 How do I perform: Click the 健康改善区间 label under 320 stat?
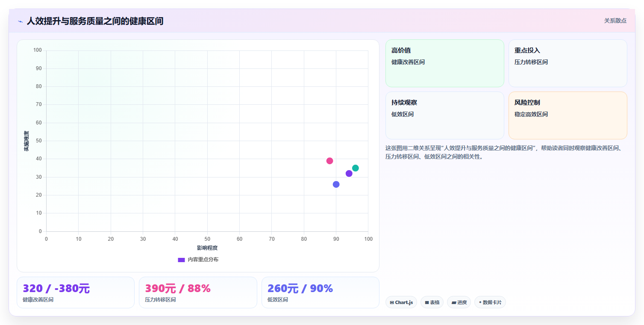pyautogui.click(x=38, y=300)
